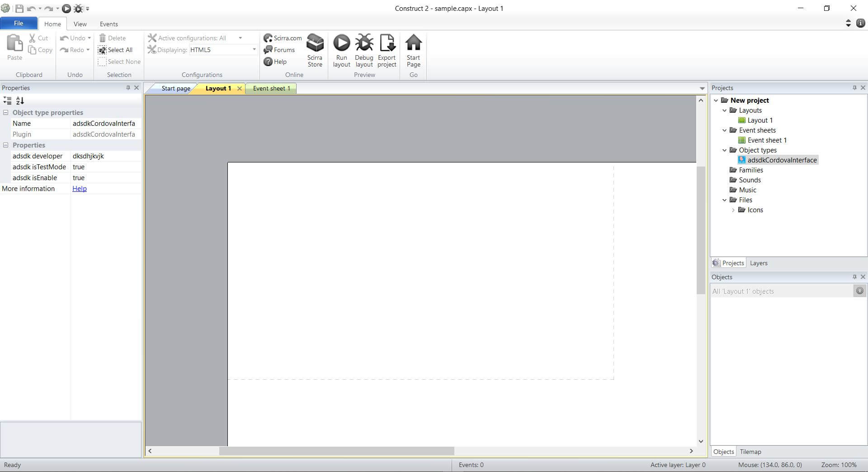Expand the Icons folder
The width and height of the screenshot is (868, 472).
(x=733, y=210)
